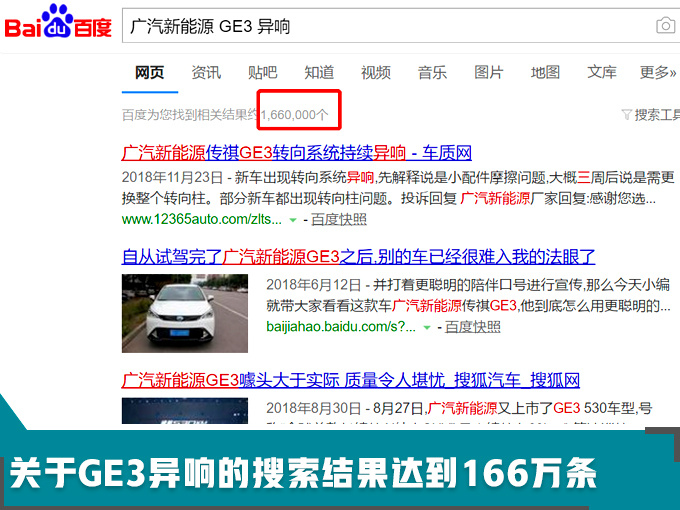This screenshot has width=680, height=510.
Task: Open 百度快照 for baijiahao result
Action: [473, 327]
